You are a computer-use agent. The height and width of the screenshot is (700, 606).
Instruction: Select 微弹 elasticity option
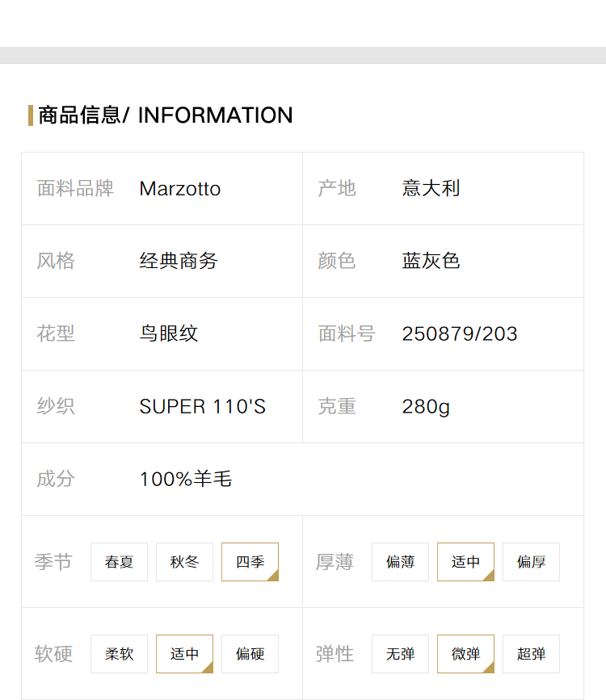(465, 653)
